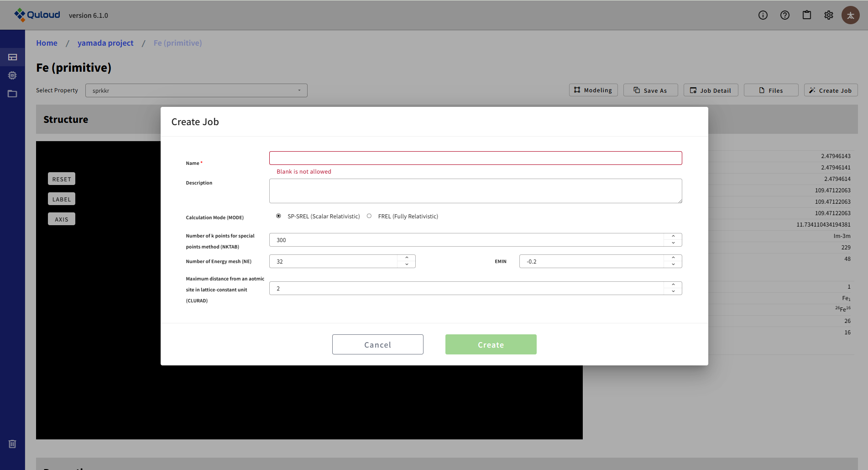Select the folder icon in left sidebar

pyautogui.click(x=12, y=94)
